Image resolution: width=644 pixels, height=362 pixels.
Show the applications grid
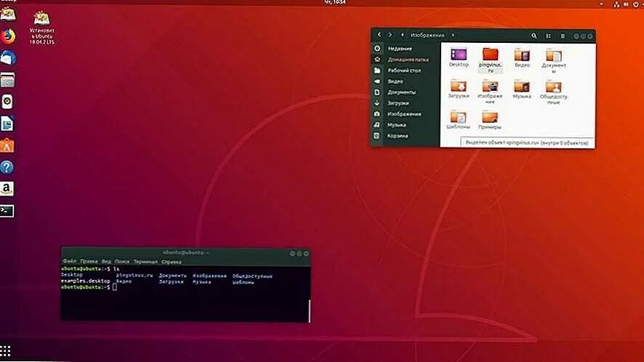5,351
